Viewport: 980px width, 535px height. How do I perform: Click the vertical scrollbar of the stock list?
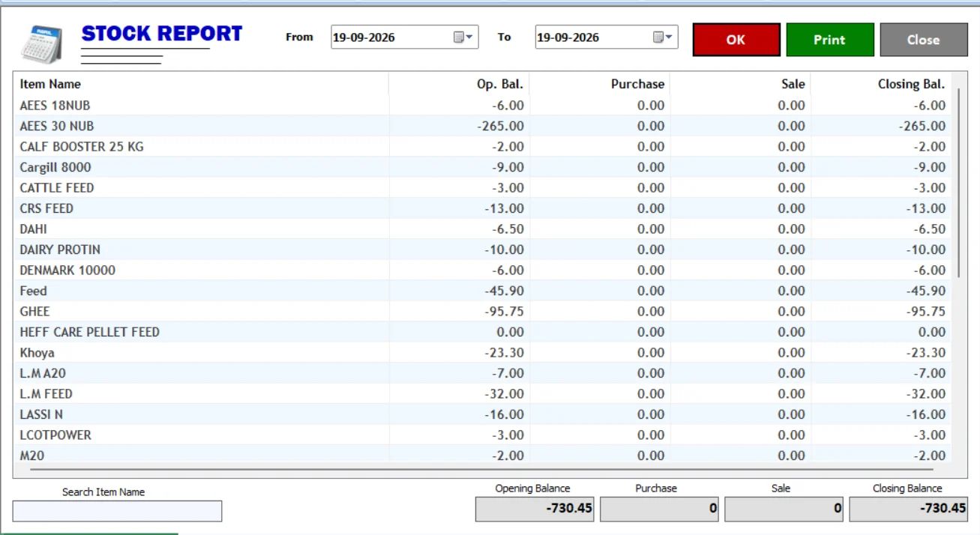[x=958, y=183]
